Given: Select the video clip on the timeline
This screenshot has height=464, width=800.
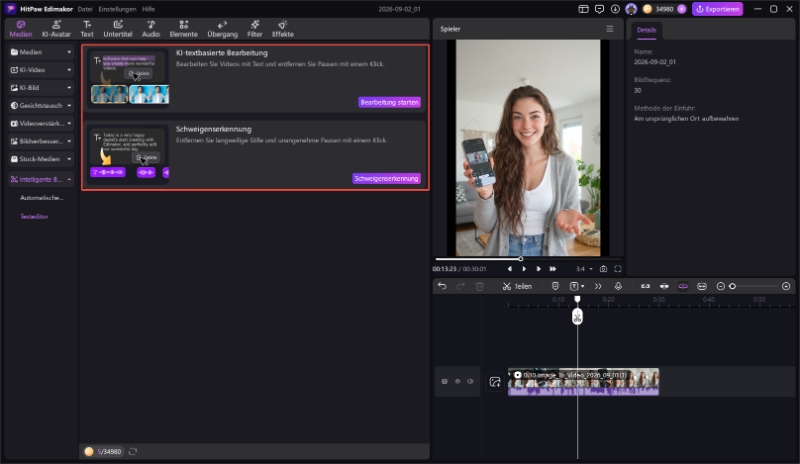Looking at the screenshot, I should pos(583,382).
